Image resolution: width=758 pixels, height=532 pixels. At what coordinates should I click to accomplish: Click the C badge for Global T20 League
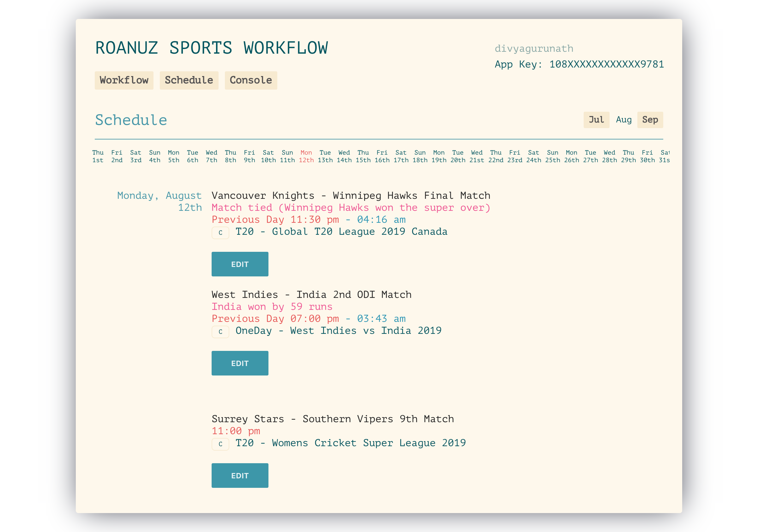pyautogui.click(x=220, y=233)
